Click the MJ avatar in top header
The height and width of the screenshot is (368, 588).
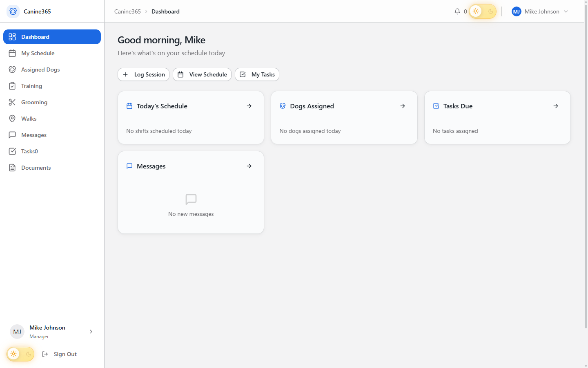(517, 11)
